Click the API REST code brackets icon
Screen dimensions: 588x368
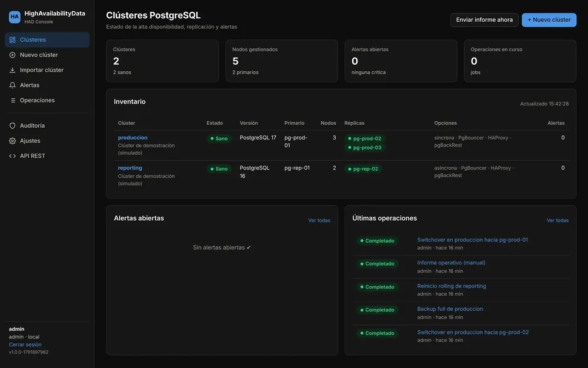pos(12,156)
